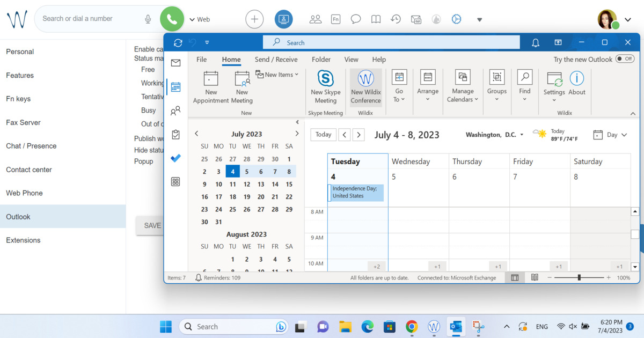Create a New Appointment
The height and width of the screenshot is (338, 644).
click(211, 79)
